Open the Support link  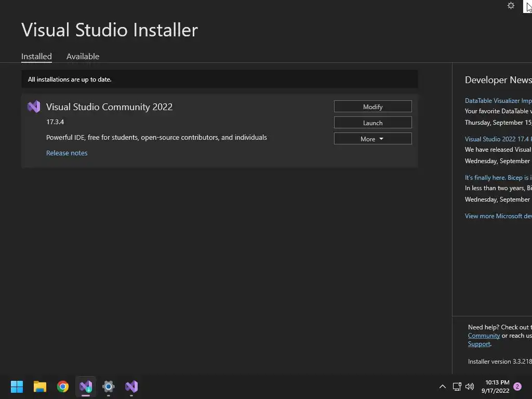coord(478,344)
